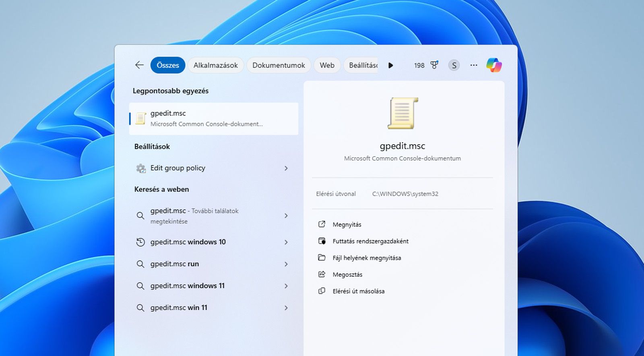Open the Edit group policy settings result

pyautogui.click(x=214, y=168)
